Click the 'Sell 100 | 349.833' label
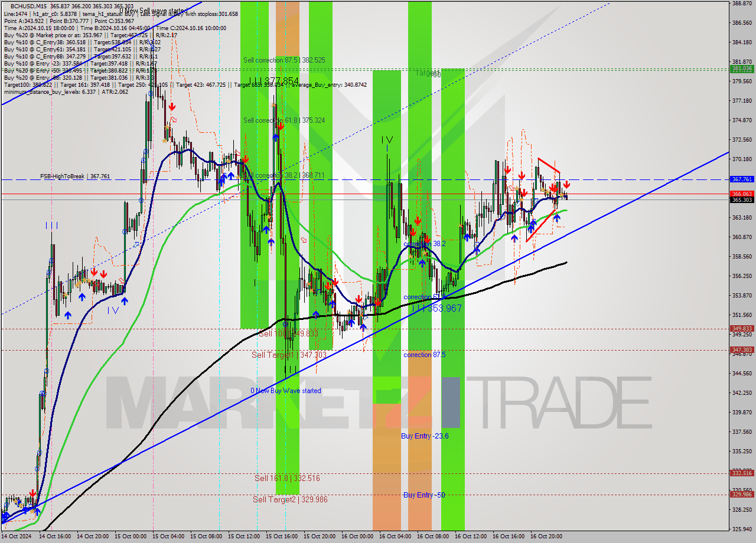Viewport: 756px width, 543px height. click(x=288, y=333)
